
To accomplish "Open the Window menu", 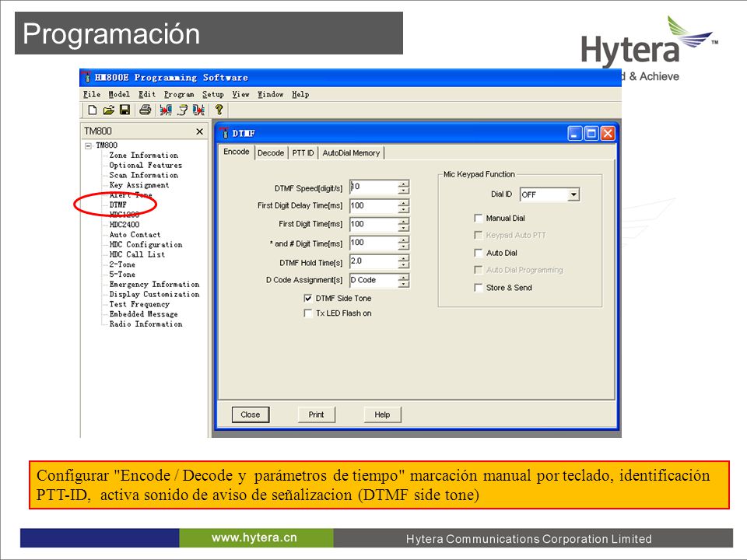I will click(271, 94).
